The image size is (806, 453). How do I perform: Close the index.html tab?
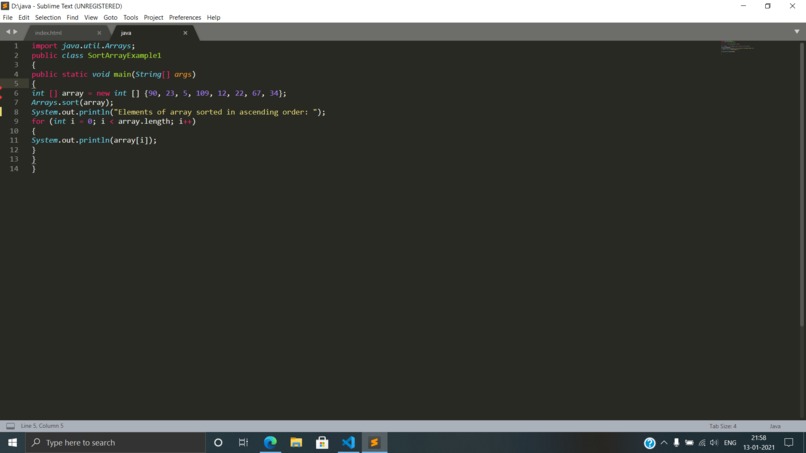(99, 33)
